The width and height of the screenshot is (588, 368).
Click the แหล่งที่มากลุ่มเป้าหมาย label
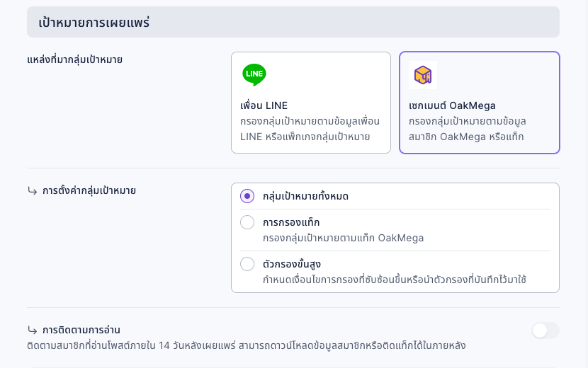pyautogui.click(x=74, y=60)
